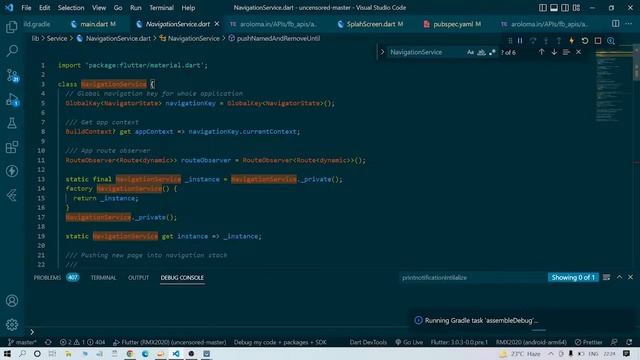The height and width of the screenshot is (360, 640).
Task: Go to next match in find widget
Action: 554,52
